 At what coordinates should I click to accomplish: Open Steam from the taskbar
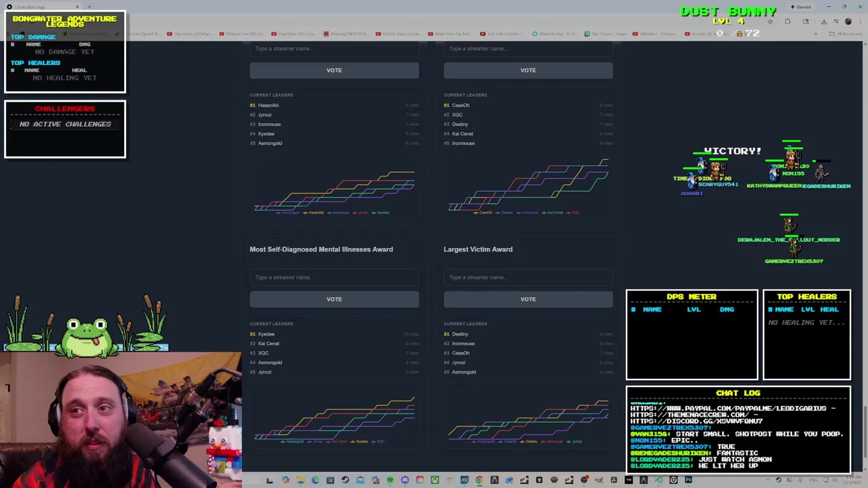point(345,481)
